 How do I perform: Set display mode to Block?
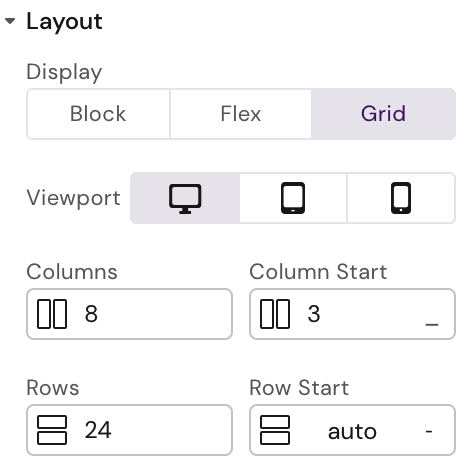point(98,114)
